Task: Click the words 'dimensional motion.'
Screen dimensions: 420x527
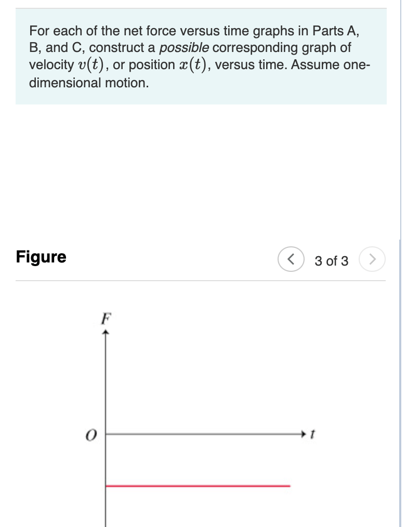Action: (x=89, y=83)
